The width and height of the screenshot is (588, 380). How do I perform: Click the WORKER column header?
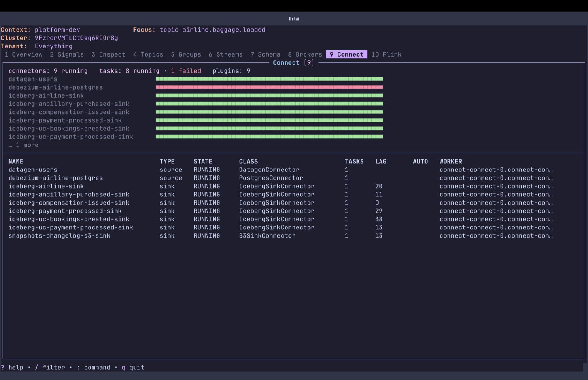point(451,162)
